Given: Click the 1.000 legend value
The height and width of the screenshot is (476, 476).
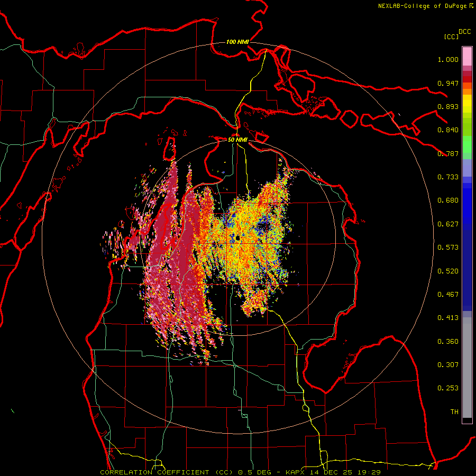Looking at the screenshot, I should [448, 59].
